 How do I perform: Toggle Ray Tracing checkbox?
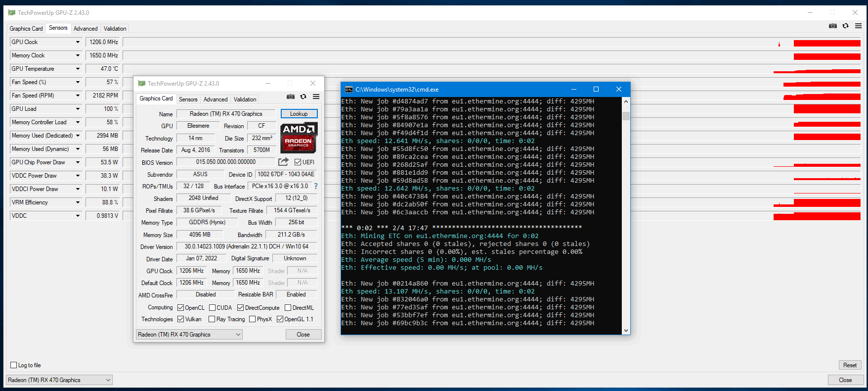(212, 319)
